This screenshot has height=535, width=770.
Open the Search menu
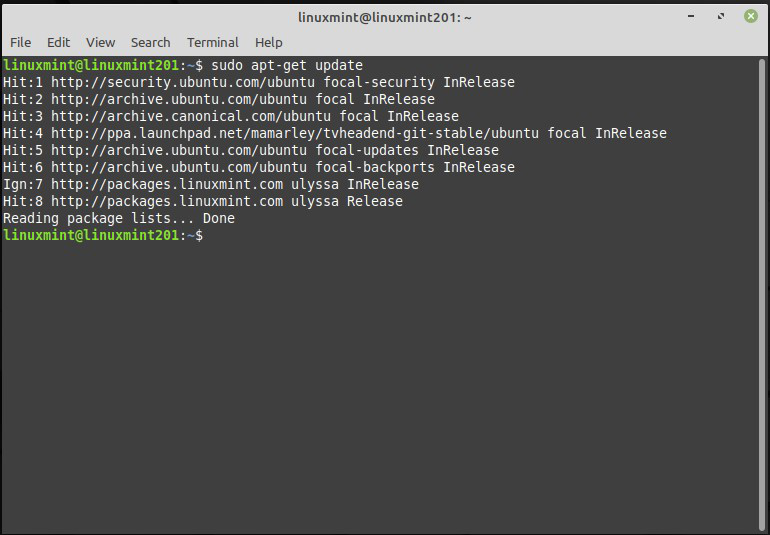(x=150, y=42)
